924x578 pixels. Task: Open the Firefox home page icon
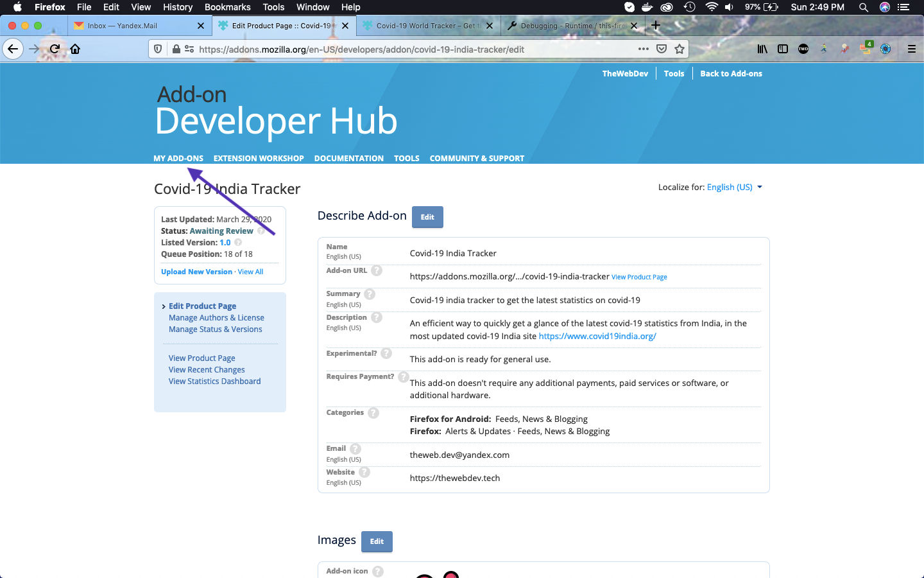pyautogui.click(x=75, y=49)
